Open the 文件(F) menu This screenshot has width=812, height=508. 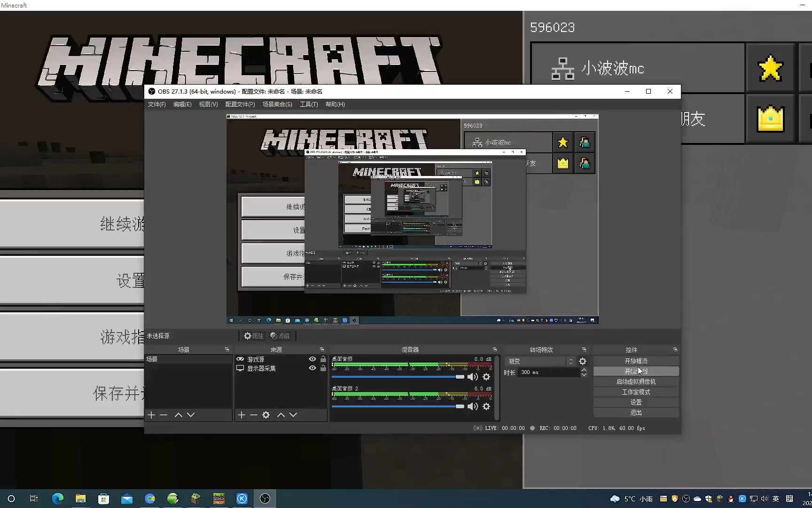(156, 104)
